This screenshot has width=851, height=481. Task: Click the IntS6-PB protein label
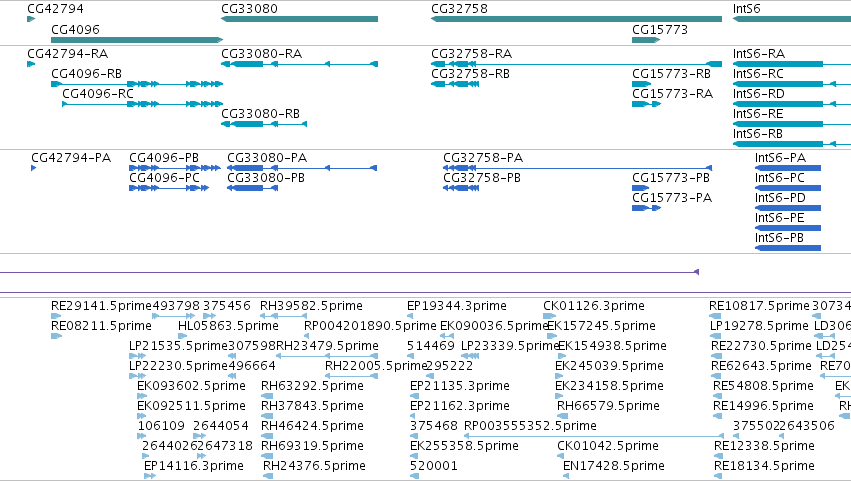779,238
